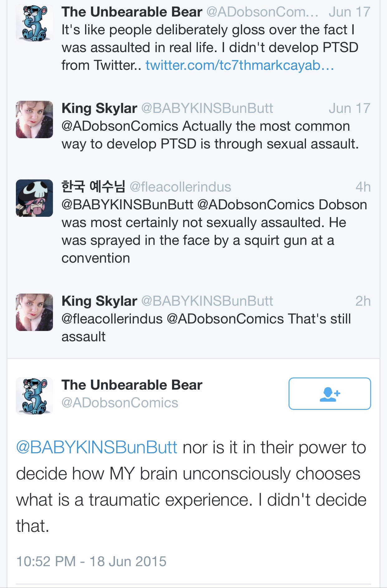Open the squirt gun convention tweet text
Screen dimensions: 387x588
[x=214, y=231]
